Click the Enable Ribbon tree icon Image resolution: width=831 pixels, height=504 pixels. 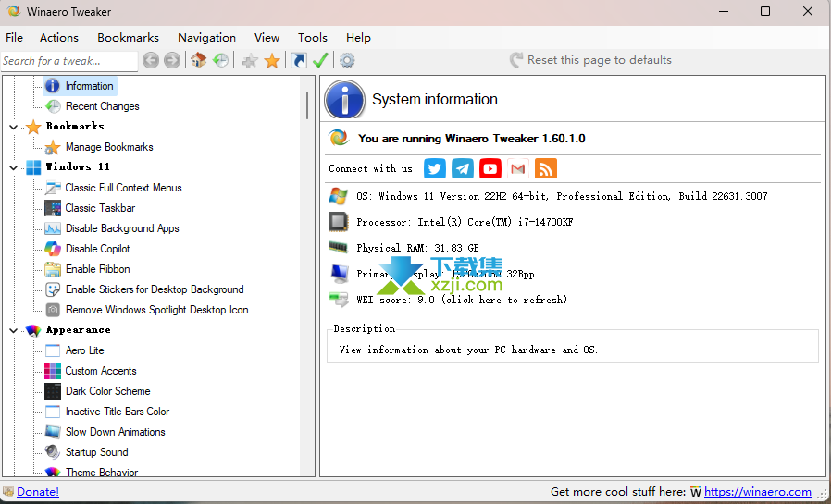tap(53, 269)
